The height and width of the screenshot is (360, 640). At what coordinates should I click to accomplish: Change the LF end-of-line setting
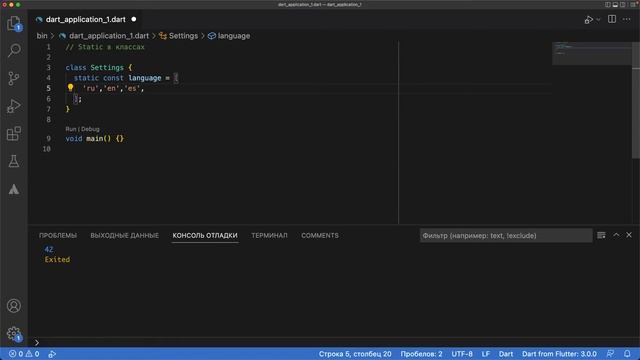pos(485,354)
